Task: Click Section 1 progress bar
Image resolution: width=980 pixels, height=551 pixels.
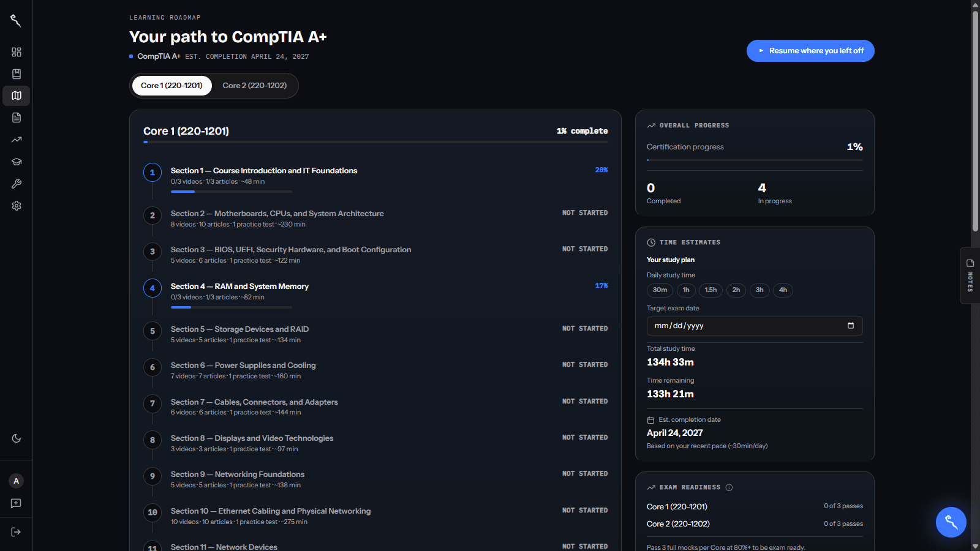Action: tap(232, 192)
